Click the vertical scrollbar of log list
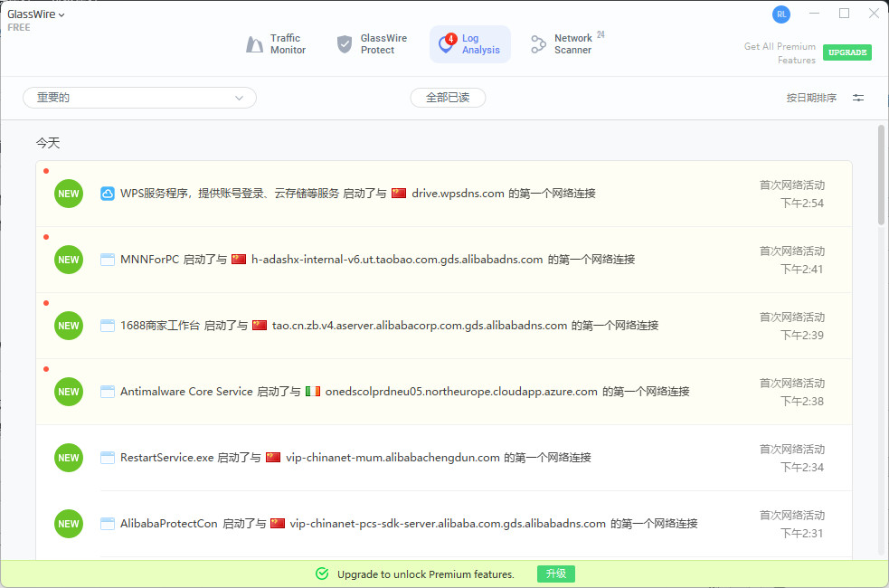Viewport: 889px width, 588px height. (x=882, y=175)
